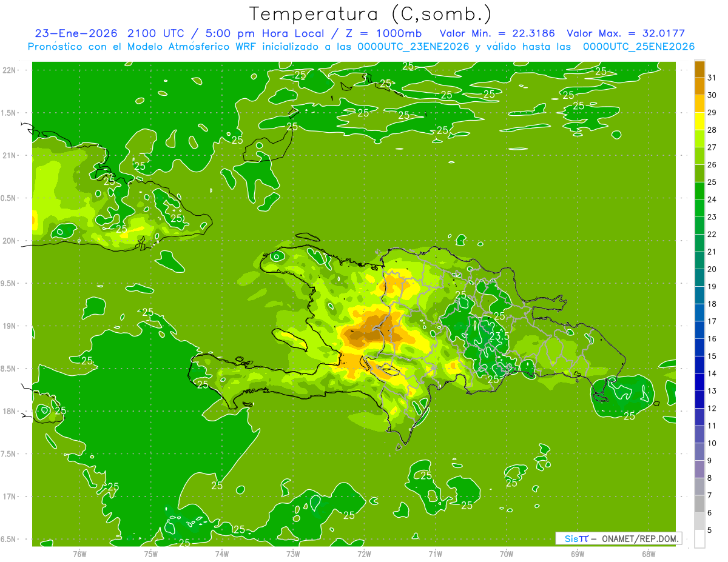Click the '5' colorbar label
This screenshot has height=562, width=728.
tap(710, 530)
